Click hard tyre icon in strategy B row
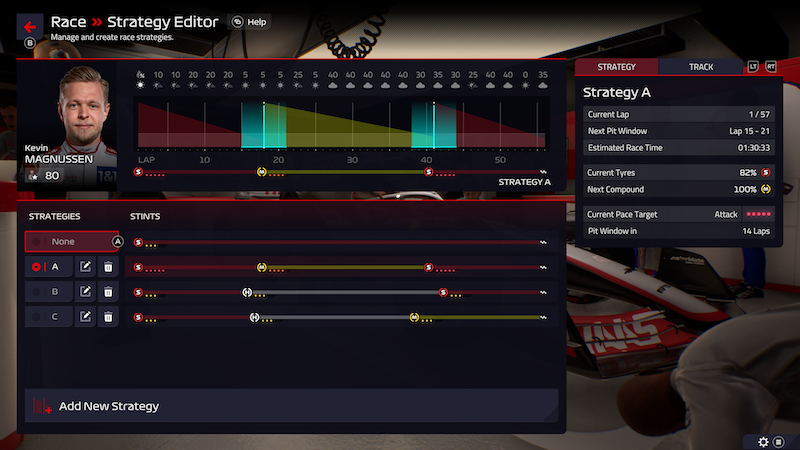The width and height of the screenshot is (800, 450). (x=247, y=292)
